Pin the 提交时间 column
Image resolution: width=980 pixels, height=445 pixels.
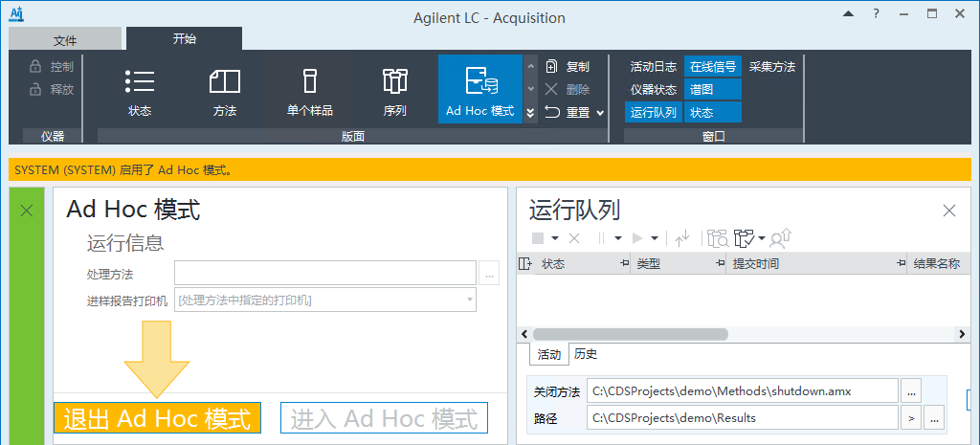pos(901,264)
